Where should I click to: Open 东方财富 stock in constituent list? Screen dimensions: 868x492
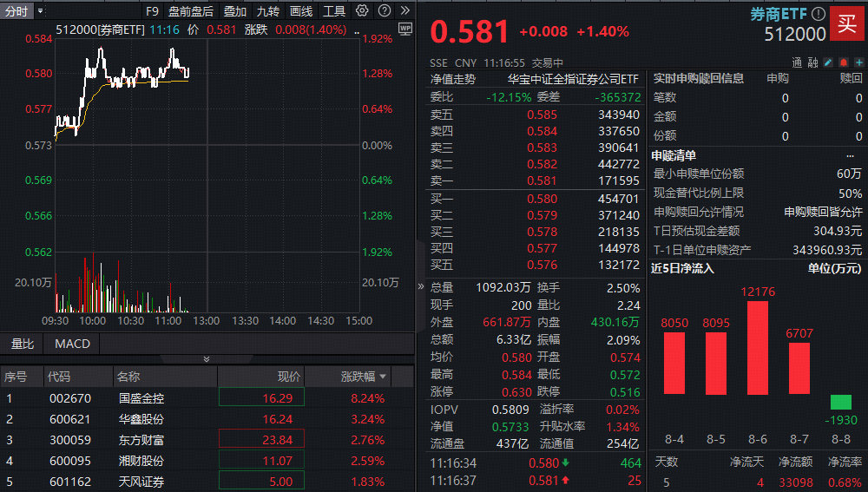(x=141, y=440)
